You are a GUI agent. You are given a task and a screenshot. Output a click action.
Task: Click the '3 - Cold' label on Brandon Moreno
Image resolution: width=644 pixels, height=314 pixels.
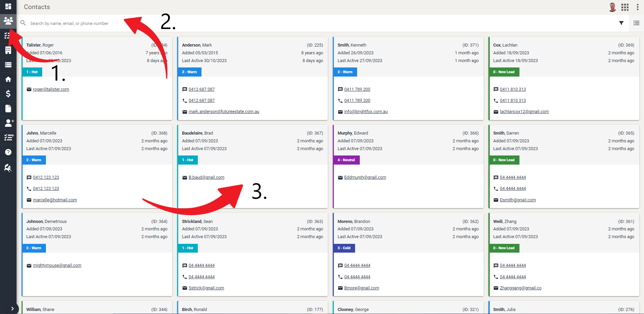point(344,248)
